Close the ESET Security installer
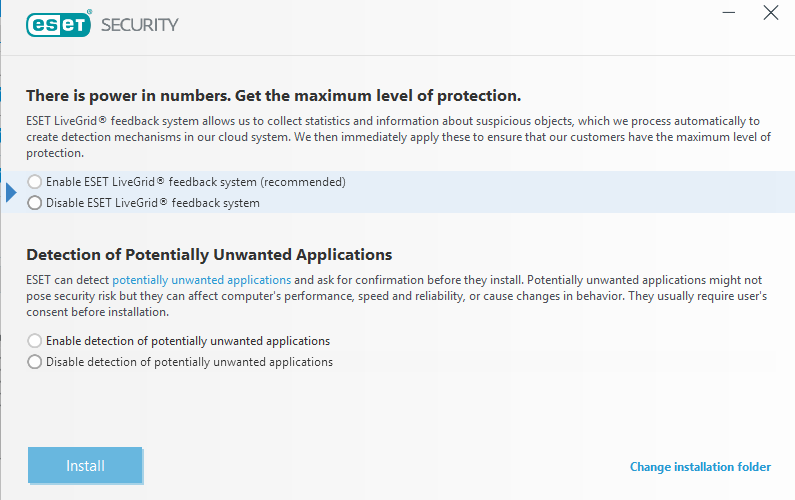Screen dimensions: 795x500 pos(770,13)
